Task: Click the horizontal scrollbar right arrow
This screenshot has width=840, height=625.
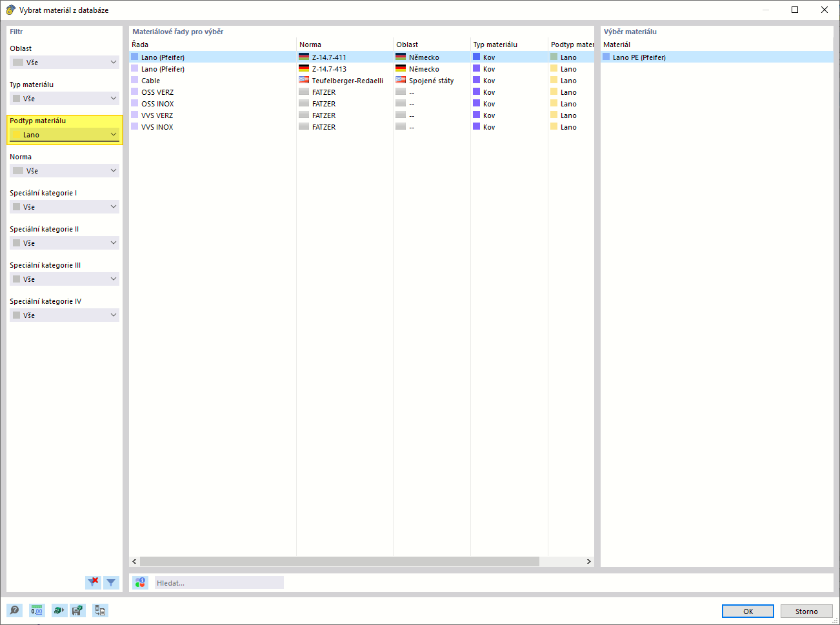Action: (588, 561)
